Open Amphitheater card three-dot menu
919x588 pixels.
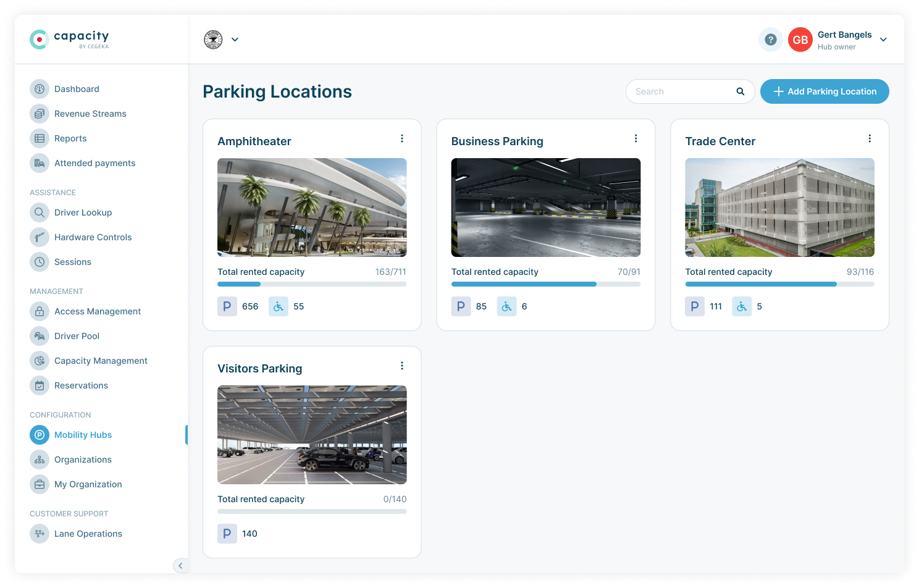(x=401, y=138)
